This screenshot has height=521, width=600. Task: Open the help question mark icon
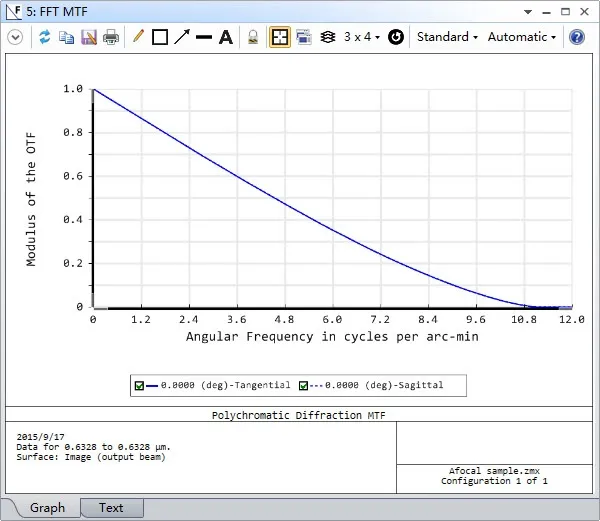(577, 37)
